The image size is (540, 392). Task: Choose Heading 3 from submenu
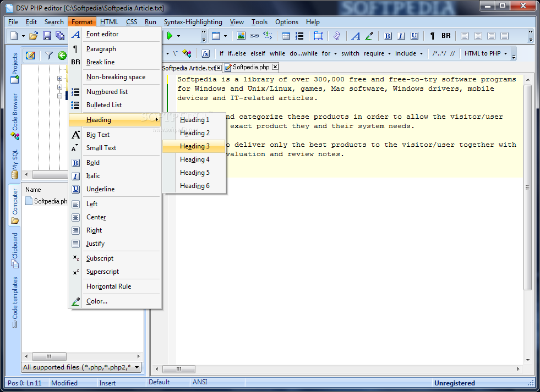click(194, 146)
